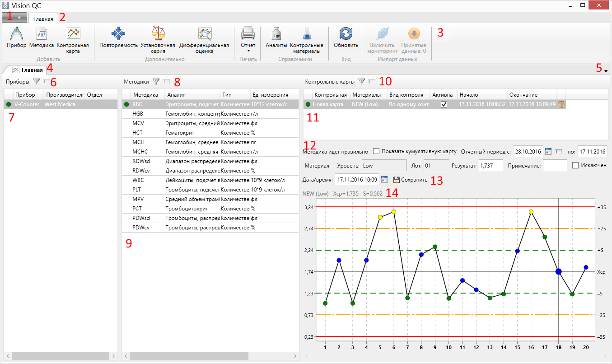This screenshot has width=612, height=364.
Task: Select the PDWcv method row
Action: [x=210, y=228]
